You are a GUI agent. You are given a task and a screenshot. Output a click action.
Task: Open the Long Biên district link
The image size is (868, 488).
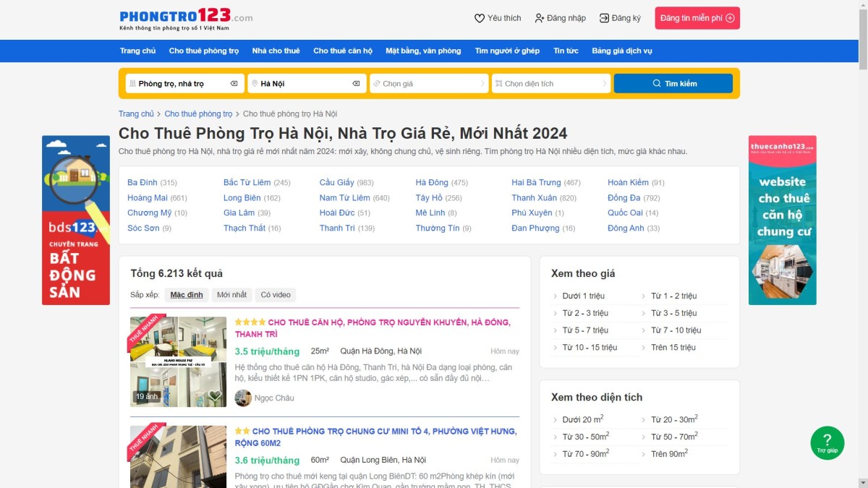[242, 198]
